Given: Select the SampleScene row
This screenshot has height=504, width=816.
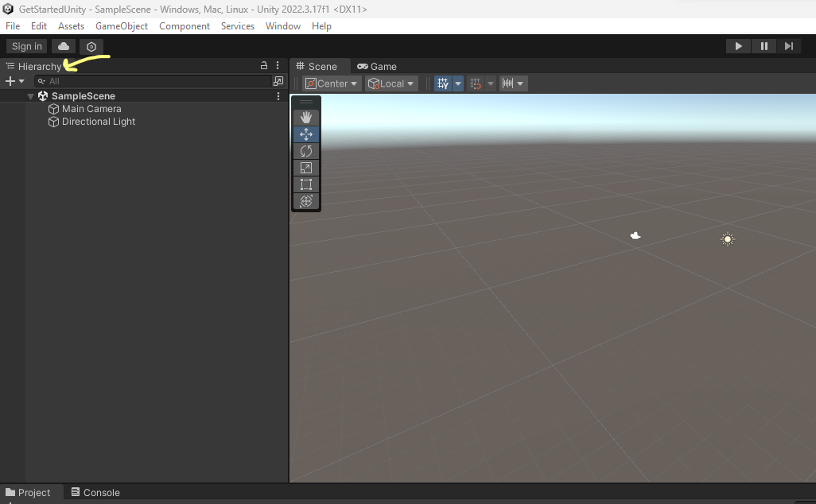Looking at the screenshot, I should tap(144, 96).
